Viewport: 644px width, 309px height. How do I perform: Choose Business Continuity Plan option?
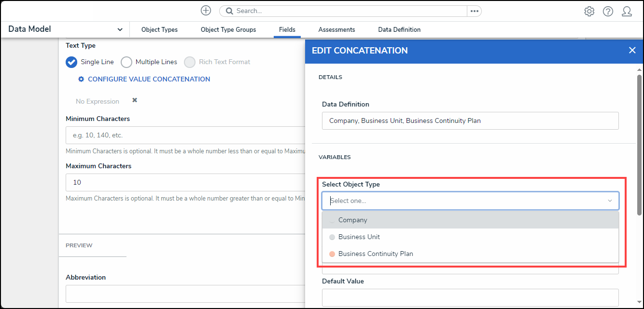(x=376, y=254)
